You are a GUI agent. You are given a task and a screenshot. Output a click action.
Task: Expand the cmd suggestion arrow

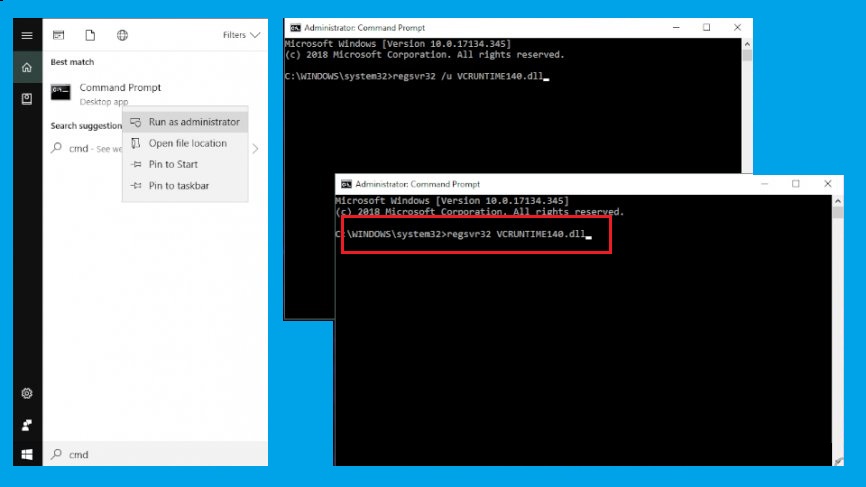point(255,149)
